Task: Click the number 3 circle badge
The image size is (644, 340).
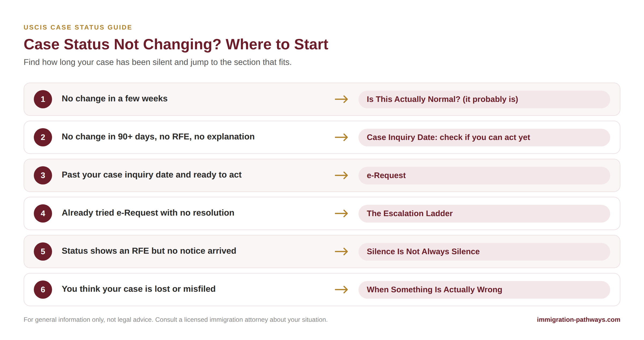Action: click(43, 175)
